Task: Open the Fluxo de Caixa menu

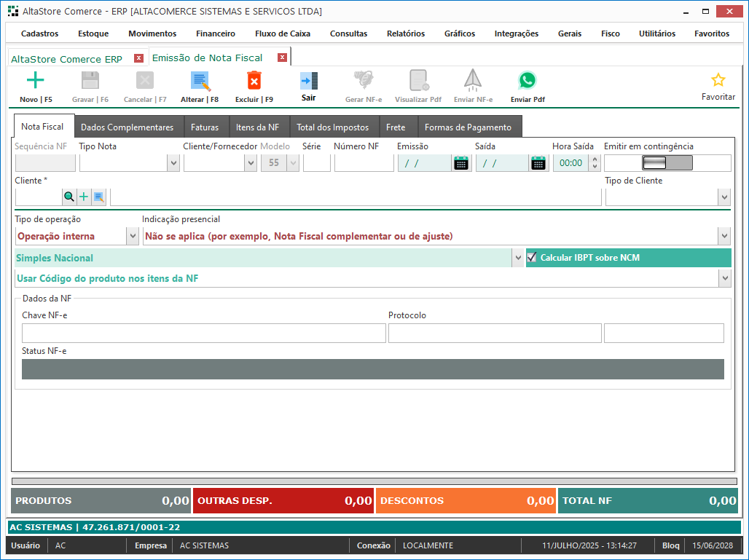Action: tap(282, 33)
